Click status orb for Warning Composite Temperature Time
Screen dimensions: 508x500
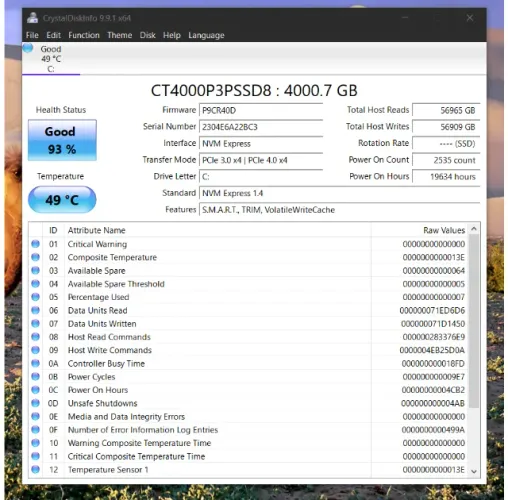pos(35,443)
